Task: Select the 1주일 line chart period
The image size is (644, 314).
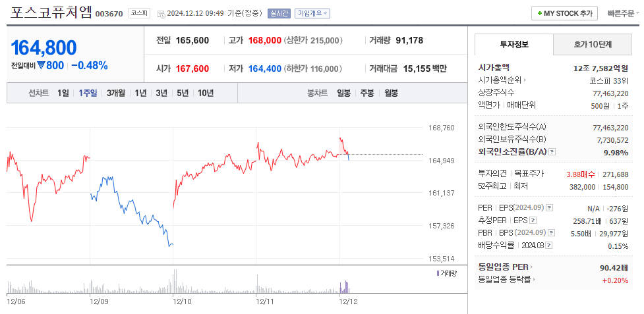Action: [x=88, y=93]
